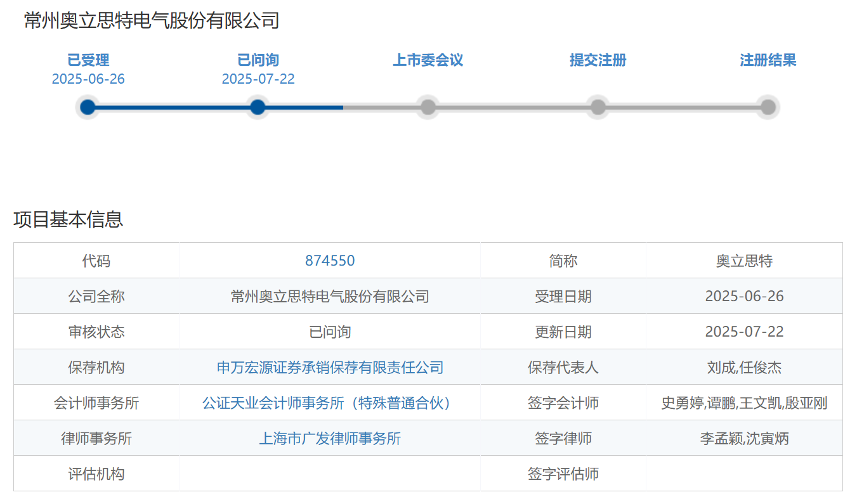Click the date 2025-06-26 under 已受理

88,79
